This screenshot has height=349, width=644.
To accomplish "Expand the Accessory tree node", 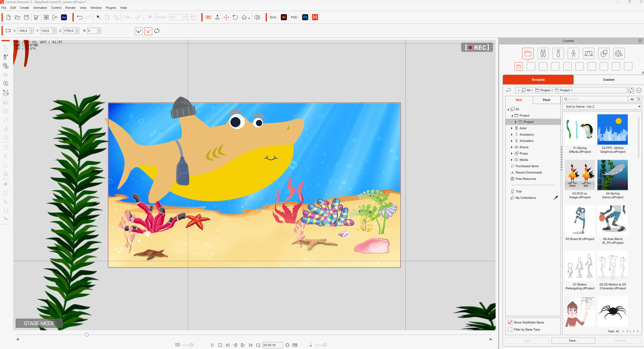I will point(512,134).
